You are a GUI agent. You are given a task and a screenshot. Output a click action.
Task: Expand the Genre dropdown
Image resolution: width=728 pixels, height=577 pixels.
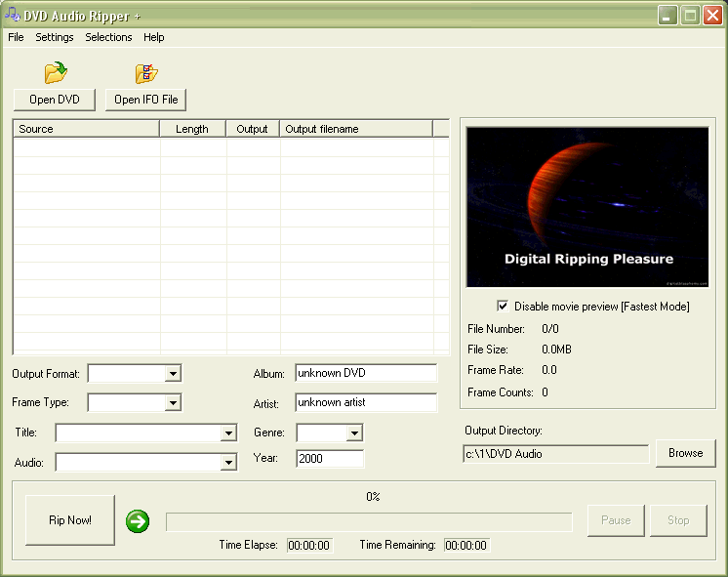pyautogui.click(x=353, y=433)
